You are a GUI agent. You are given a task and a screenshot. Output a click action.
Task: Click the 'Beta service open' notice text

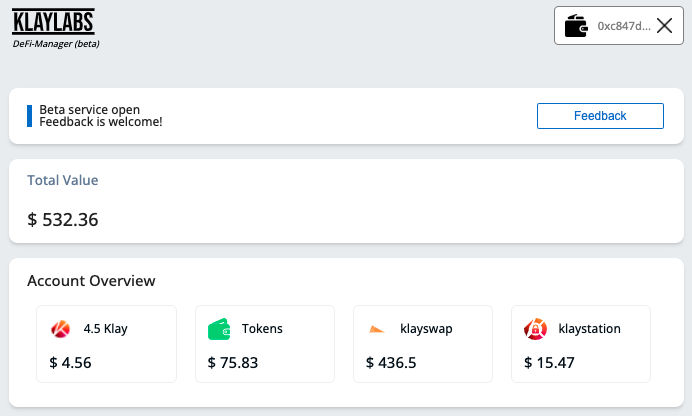click(x=90, y=109)
